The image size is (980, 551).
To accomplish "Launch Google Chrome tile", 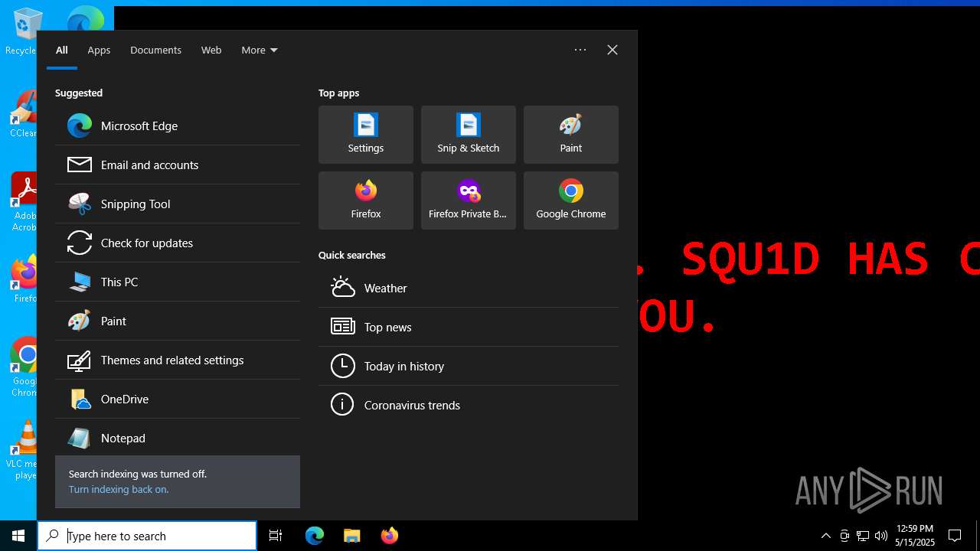I will [x=571, y=201].
